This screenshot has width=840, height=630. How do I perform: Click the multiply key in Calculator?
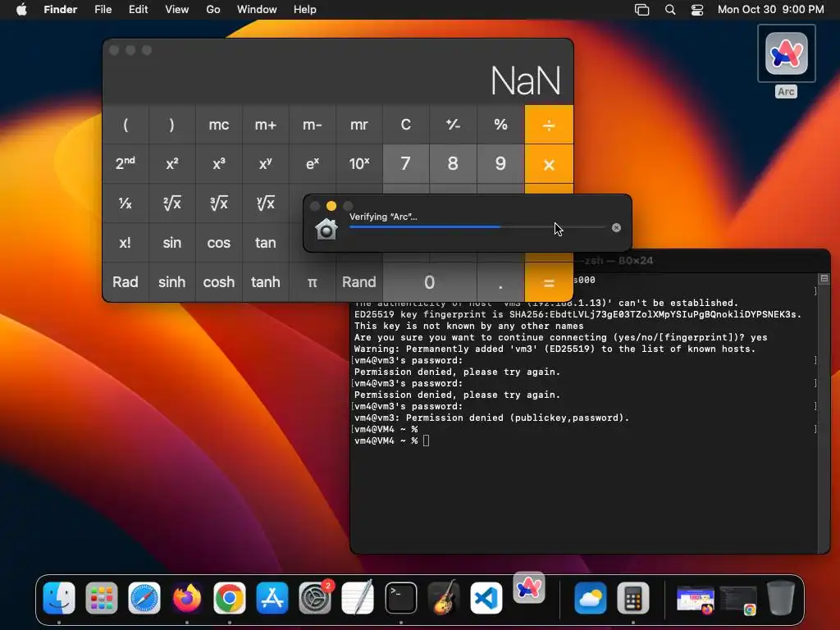pos(549,164)
